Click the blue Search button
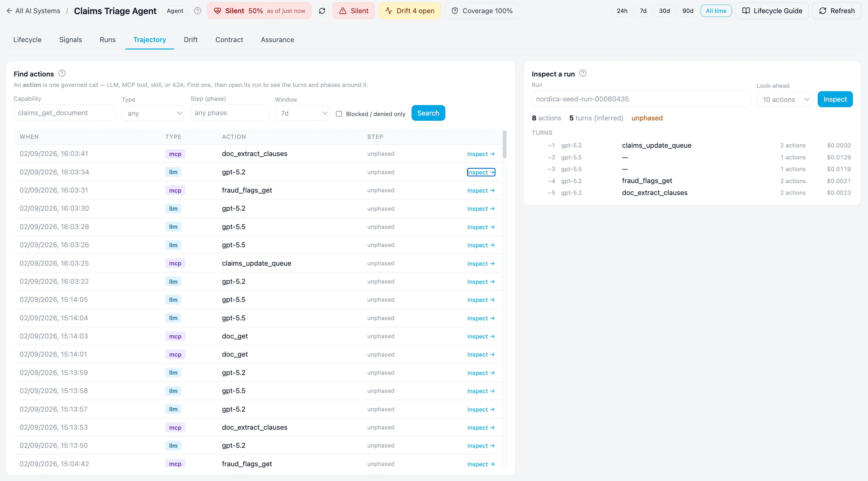Screen dimensions: 868x481 click(428, 113)
